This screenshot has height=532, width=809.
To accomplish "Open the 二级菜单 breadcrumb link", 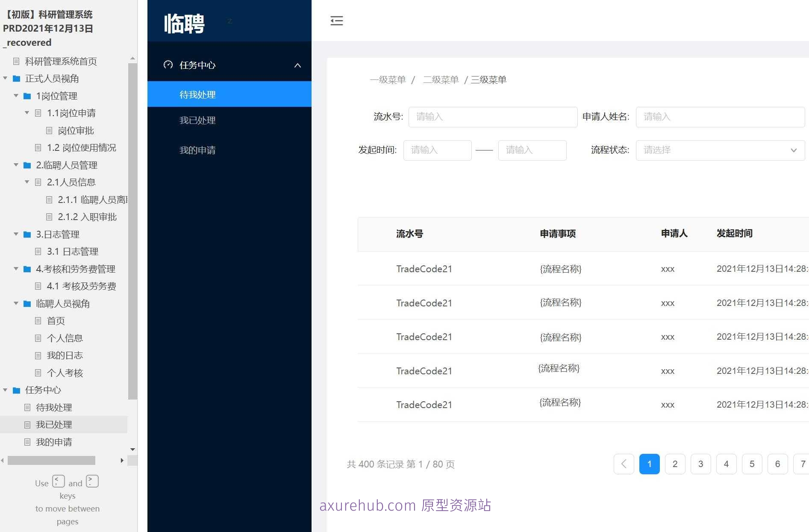I will [441, 79].
